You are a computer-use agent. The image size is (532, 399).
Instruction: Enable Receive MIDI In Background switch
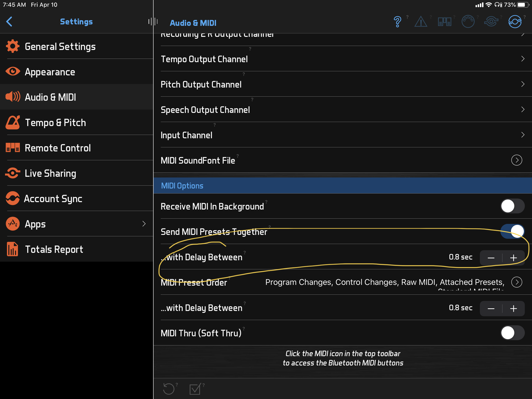(x=512, y=206)
